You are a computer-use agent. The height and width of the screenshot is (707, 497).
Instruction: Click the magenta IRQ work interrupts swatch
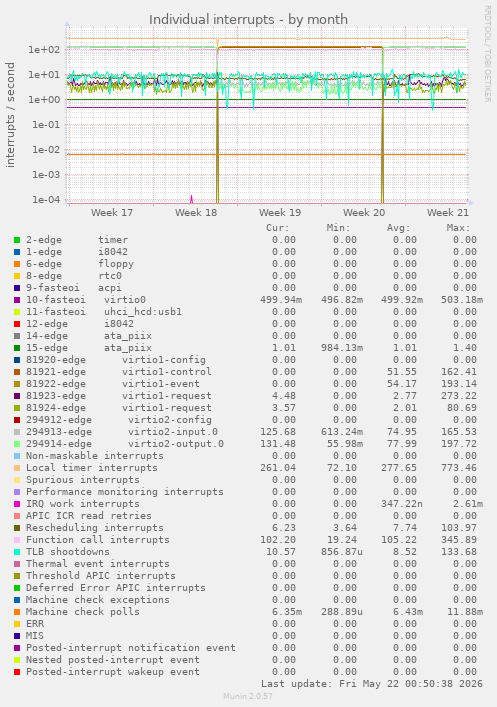17,504
